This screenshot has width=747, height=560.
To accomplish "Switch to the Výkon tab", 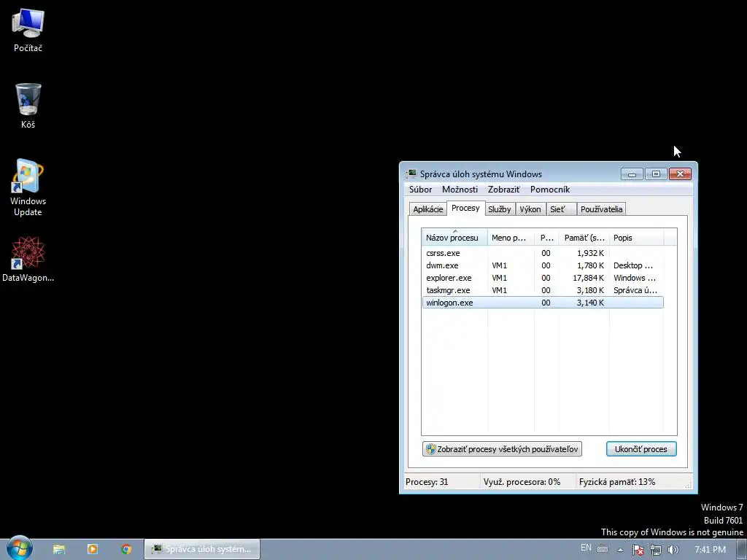I will point(530,209).
